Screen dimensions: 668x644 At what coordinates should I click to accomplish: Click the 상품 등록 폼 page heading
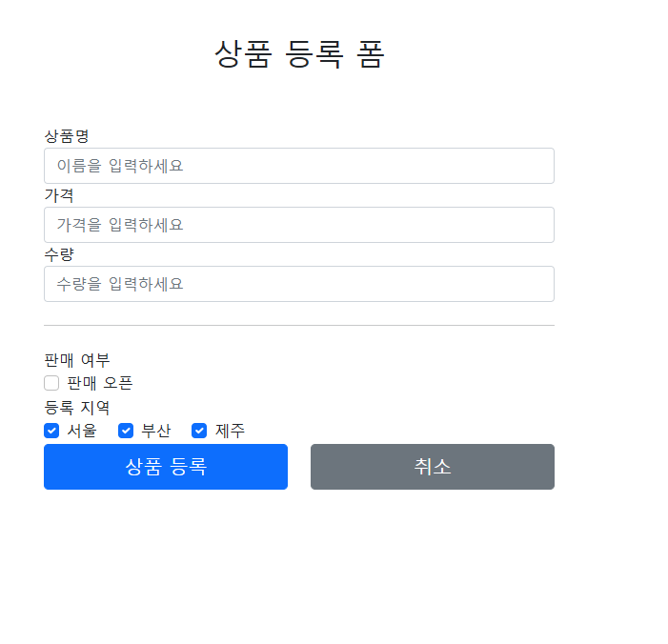[299, 54]
